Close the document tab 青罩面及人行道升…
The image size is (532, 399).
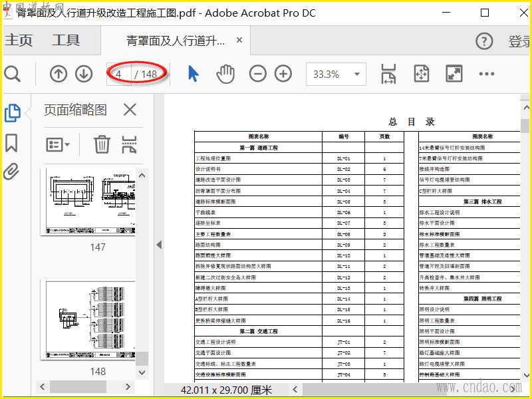click(x=239, y=40)
